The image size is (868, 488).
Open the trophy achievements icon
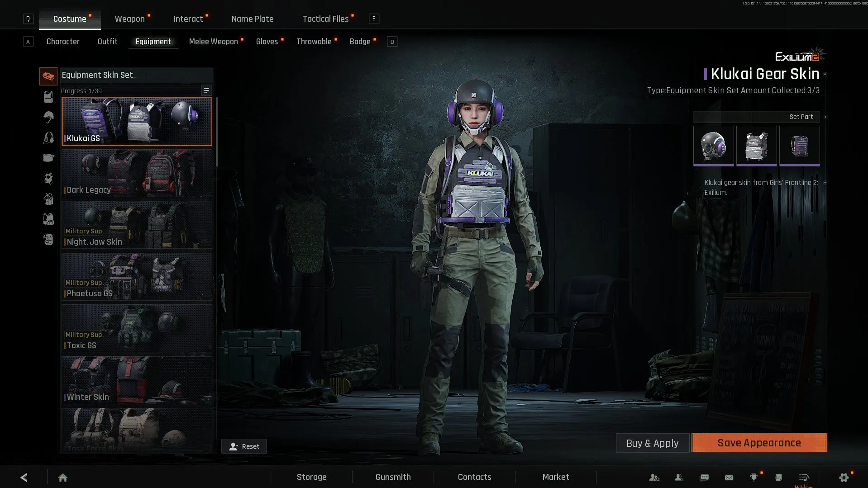coord(754,477)
